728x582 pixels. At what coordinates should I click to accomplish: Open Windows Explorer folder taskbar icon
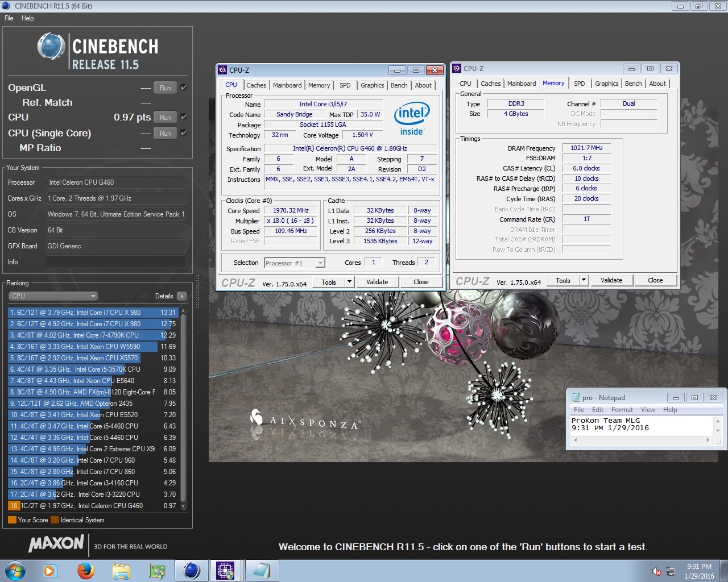pyautogui.click(x=121, y=571)
